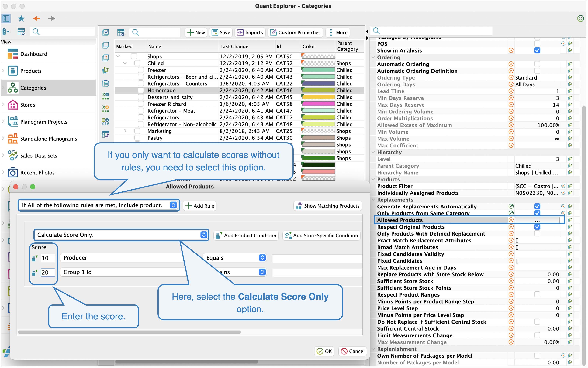Open the Equals operator dropdown
This screenshot has height=368, width=588.
[235, 258]
